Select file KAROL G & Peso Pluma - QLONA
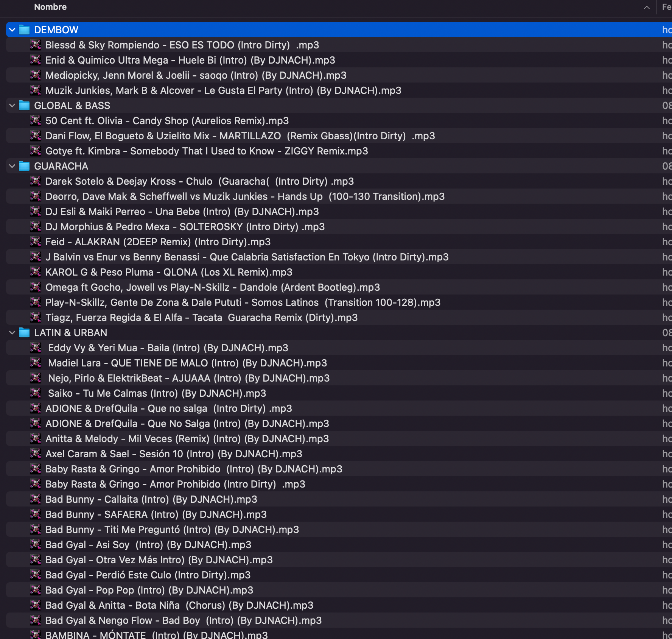Screen dimensions: 672x639 pos(169,272)
